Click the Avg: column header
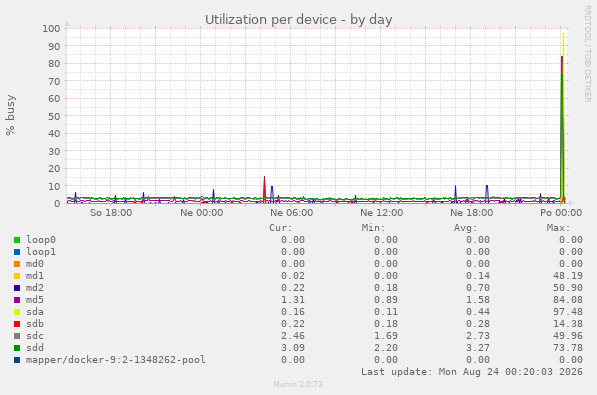This screenshot has height=395, width=597. (x=466, y=228)
